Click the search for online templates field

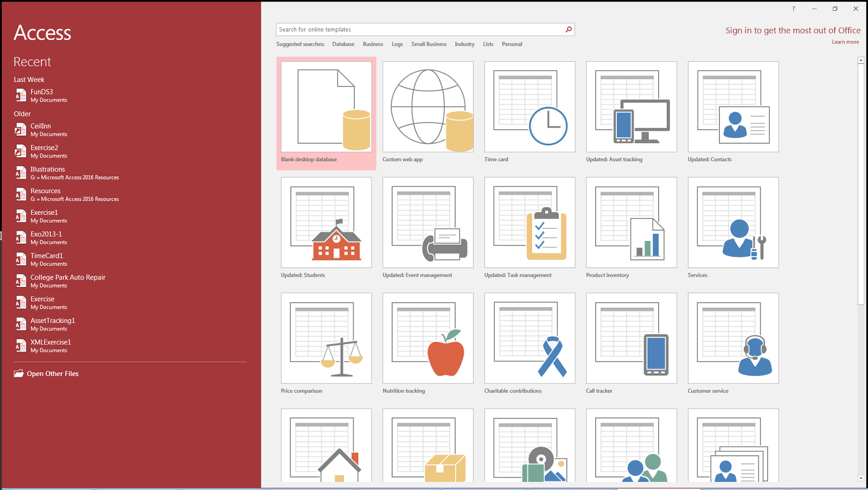418,29
